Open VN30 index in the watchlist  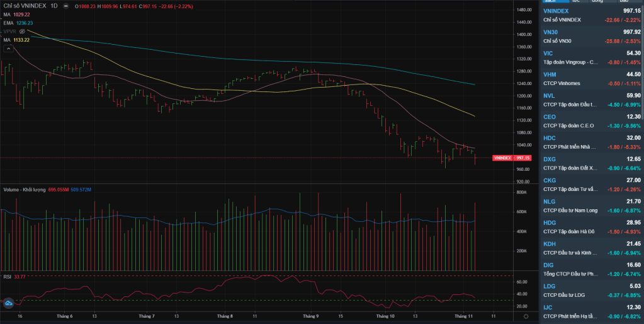tap(592, 36)
